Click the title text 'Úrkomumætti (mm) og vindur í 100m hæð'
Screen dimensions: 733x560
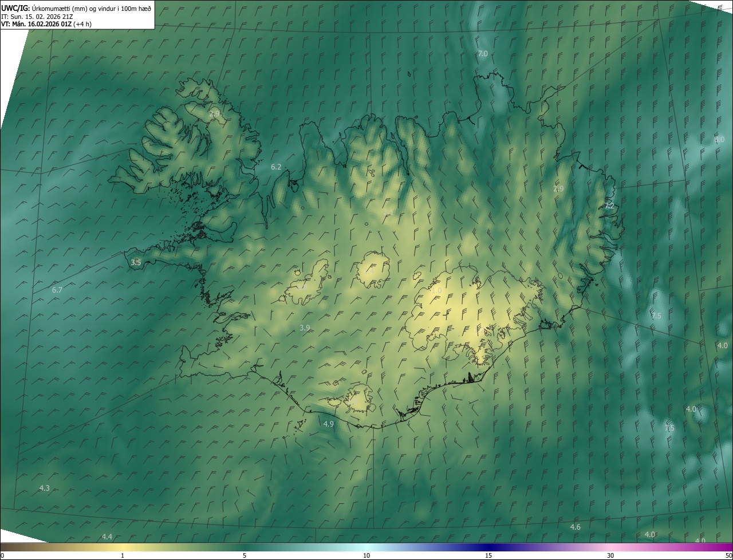(92, 9)
